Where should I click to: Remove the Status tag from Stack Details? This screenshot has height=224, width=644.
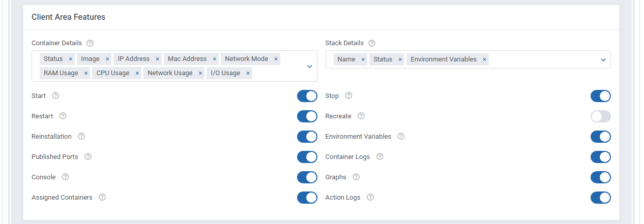point(400,59)
